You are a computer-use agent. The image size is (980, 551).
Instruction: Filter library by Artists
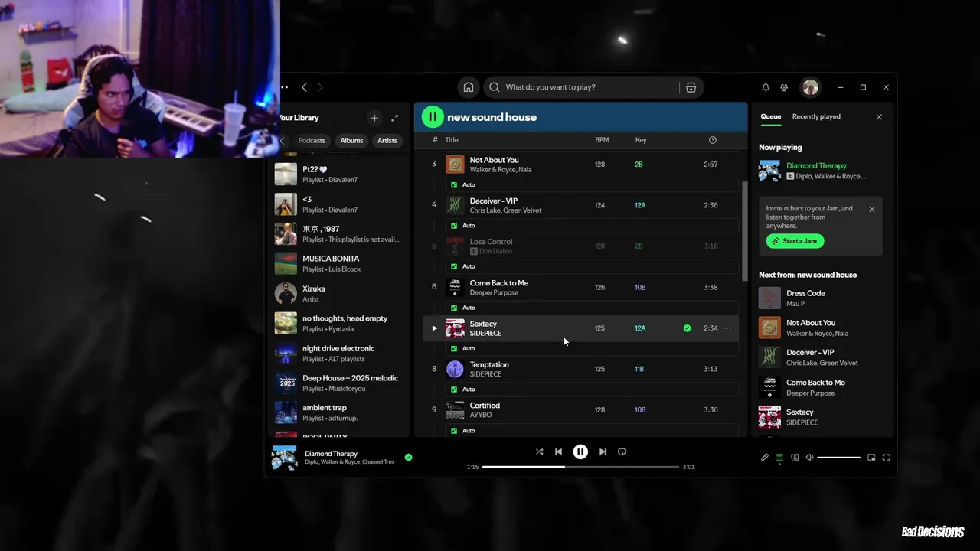387,141
